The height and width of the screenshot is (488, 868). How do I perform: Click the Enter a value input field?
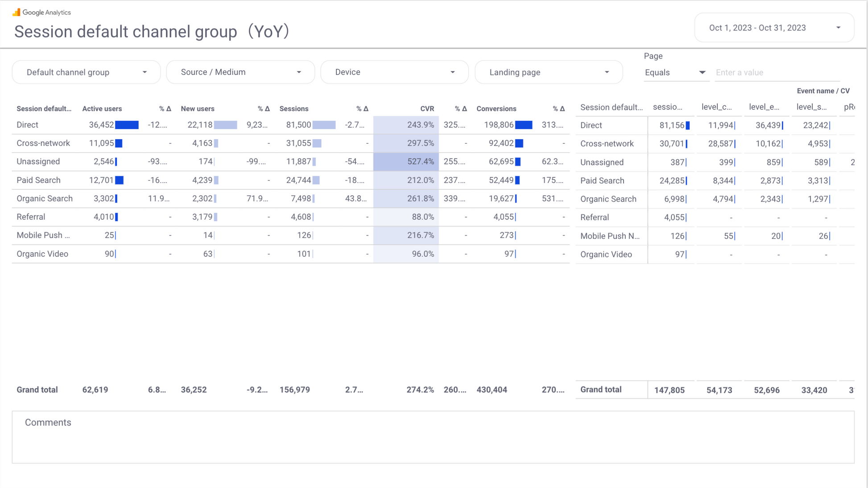(x=777, y=72)
